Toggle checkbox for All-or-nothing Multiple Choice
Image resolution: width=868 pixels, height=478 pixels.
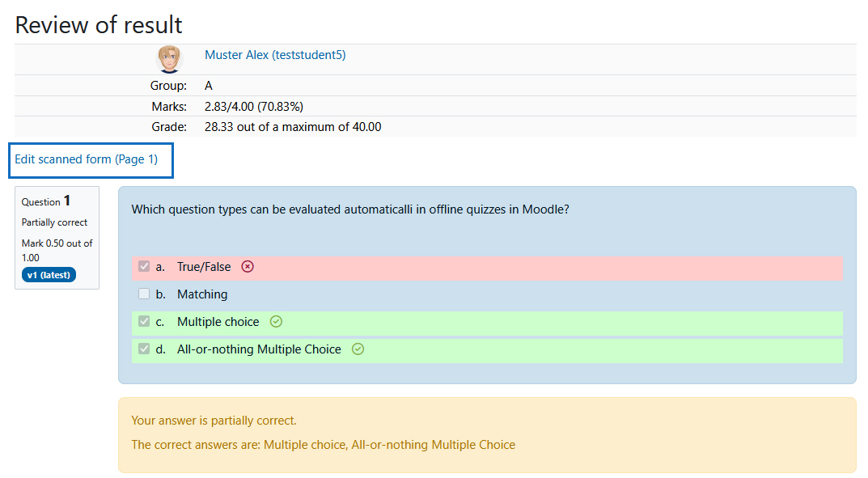pos(144,349)
